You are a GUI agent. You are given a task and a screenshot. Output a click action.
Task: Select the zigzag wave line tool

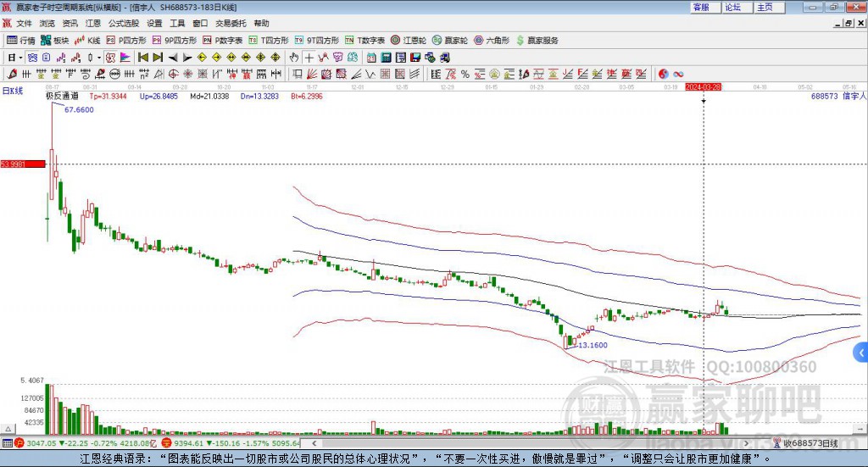[371, 74]
